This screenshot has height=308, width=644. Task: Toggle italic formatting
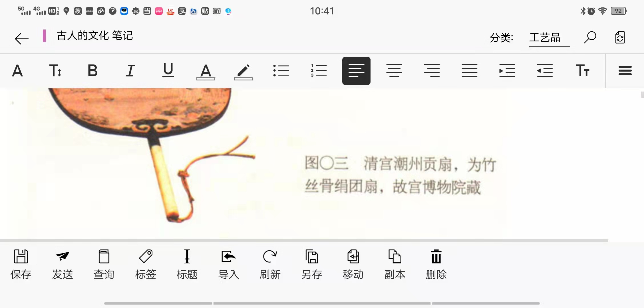(130, 71)
